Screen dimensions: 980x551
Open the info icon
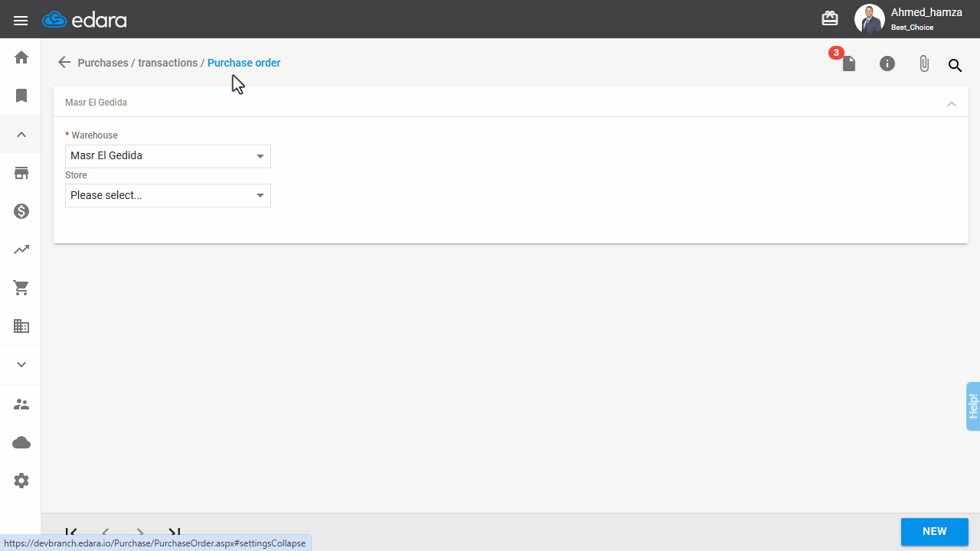(x=887, y=64)
